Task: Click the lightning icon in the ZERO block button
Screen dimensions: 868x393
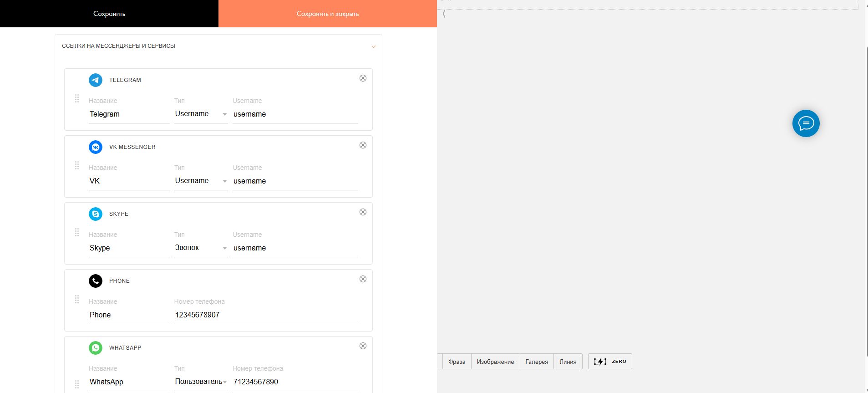Action: pyautogui.click(x=600, y=362)
